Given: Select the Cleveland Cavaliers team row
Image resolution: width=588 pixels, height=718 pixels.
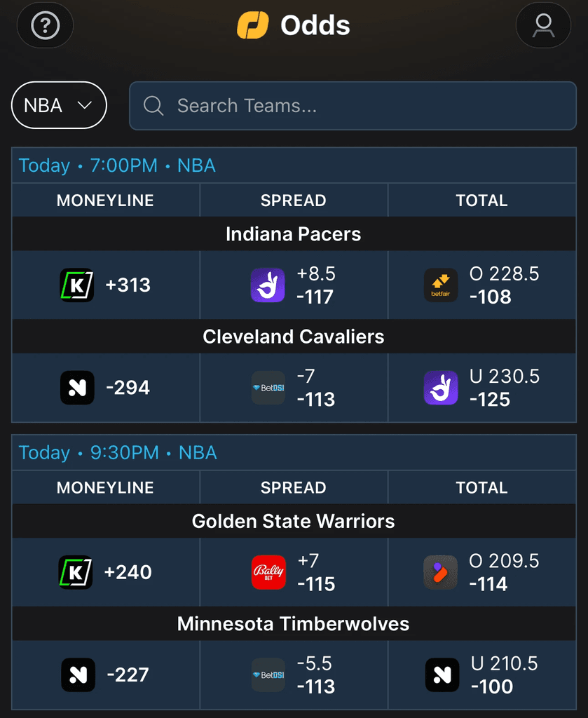Looking at the screenshot, I should 294,337.
